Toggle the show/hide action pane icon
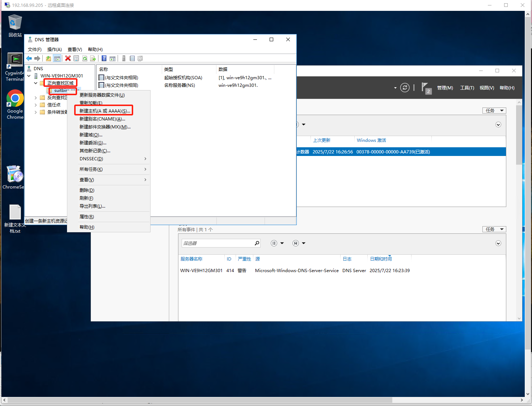 pyautogui.click(x=113, y=58)
